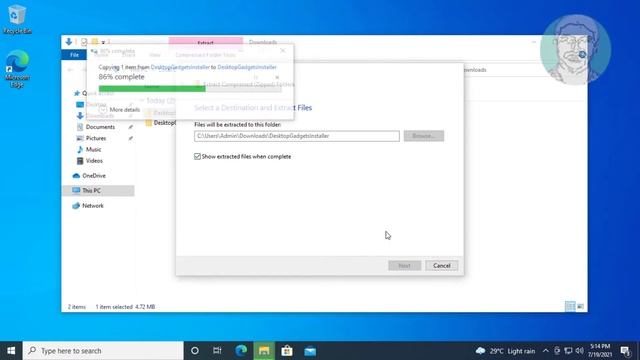The image size is (640, 360).
Task: Open Videos in the navigation pane
Action: pos(94,161)
